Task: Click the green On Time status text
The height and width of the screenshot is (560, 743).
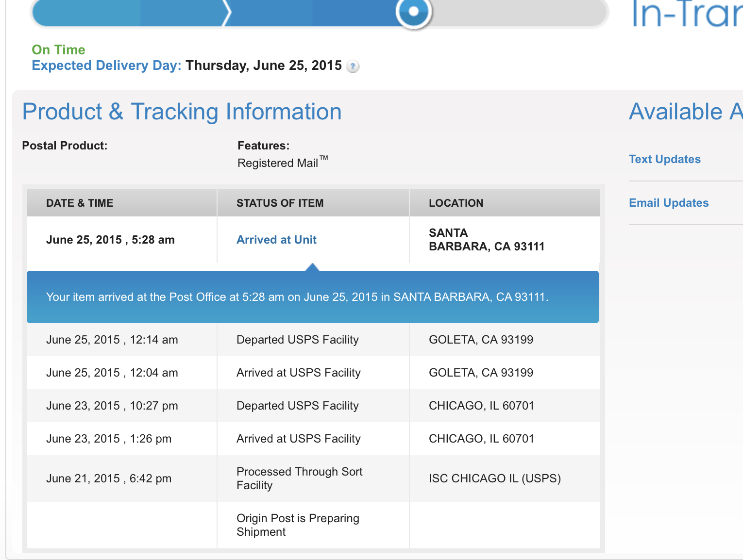Action: (x=58, y=49)
